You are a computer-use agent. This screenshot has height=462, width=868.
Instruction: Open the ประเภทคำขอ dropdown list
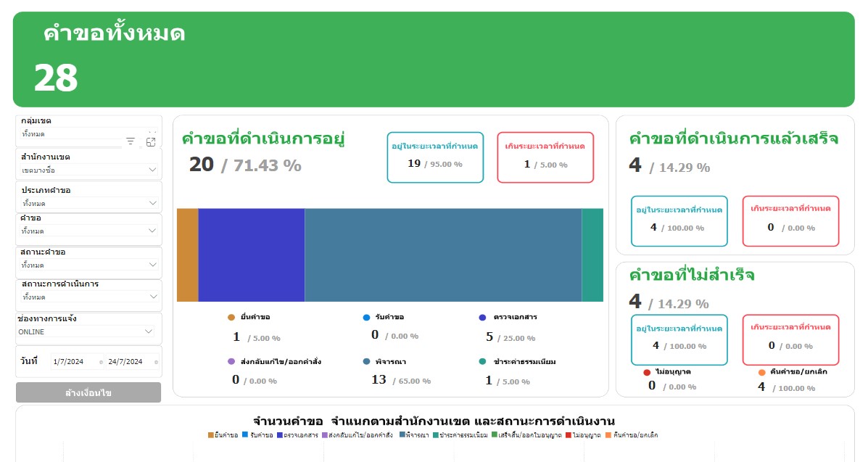[152, 203]
